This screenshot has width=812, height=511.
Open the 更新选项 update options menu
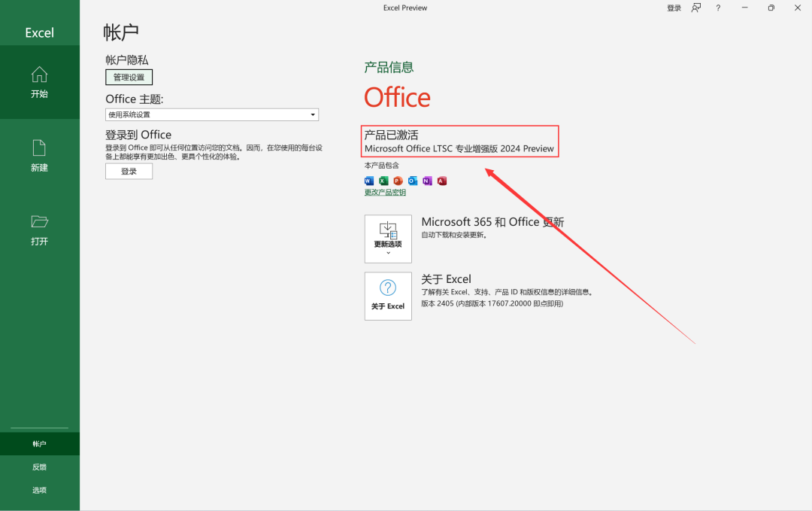[388, 239]
